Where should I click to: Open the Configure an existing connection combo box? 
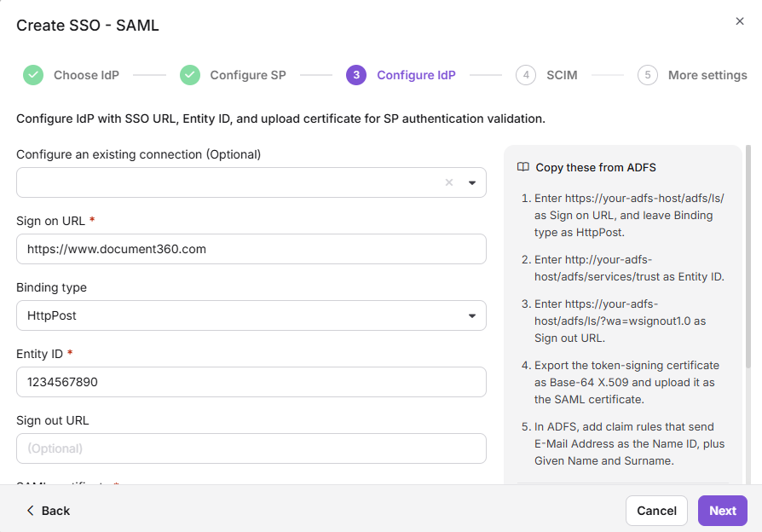251,182
